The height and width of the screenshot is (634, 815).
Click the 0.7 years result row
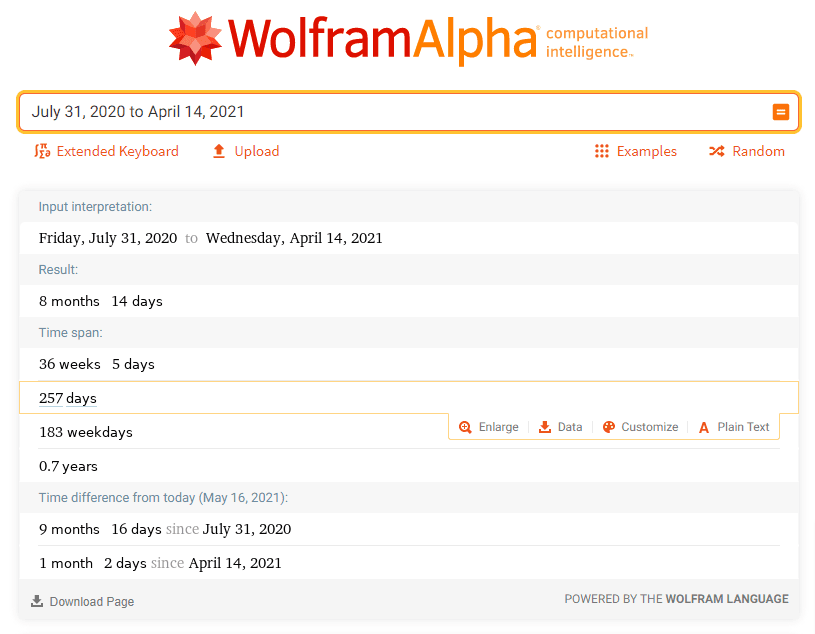[x=68, y=466]
